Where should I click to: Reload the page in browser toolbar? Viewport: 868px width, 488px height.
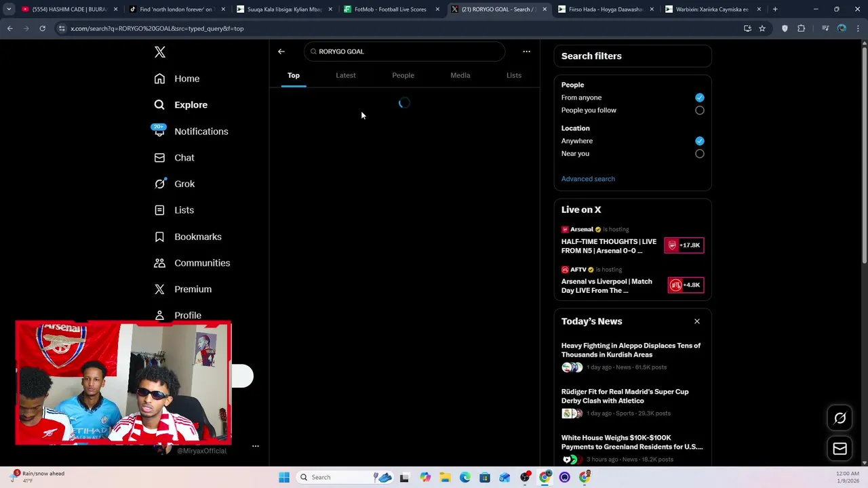42,28
